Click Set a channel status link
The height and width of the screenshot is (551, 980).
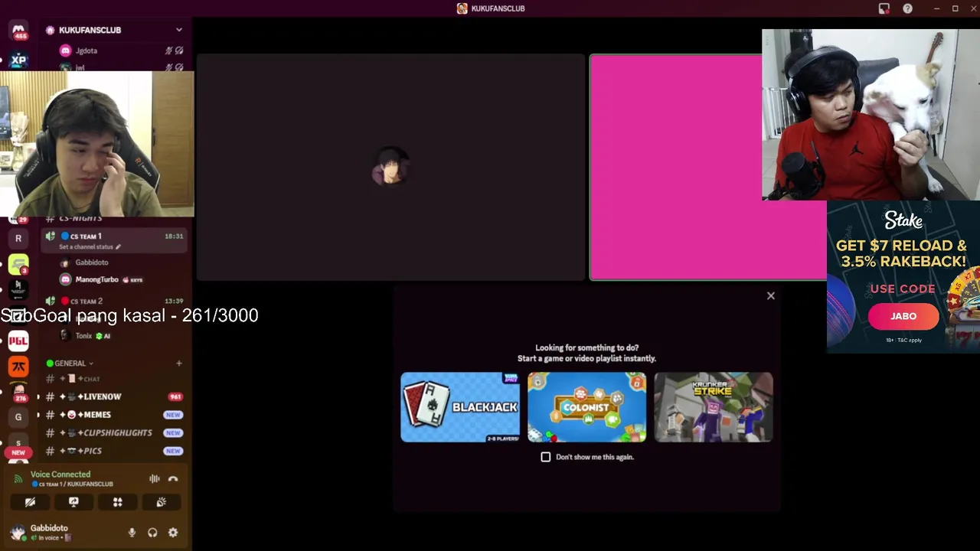click(90, 247)
